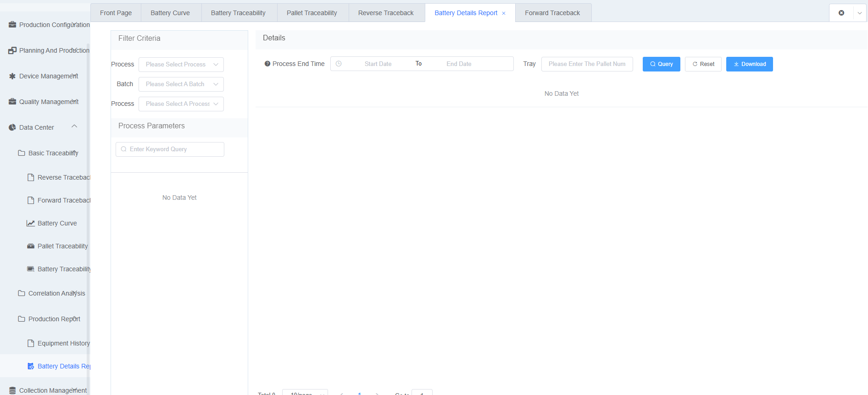Viewport: 868px width, 395px height.
Task: Close the Battery Details Report tab
Action: tap(504, 13)
